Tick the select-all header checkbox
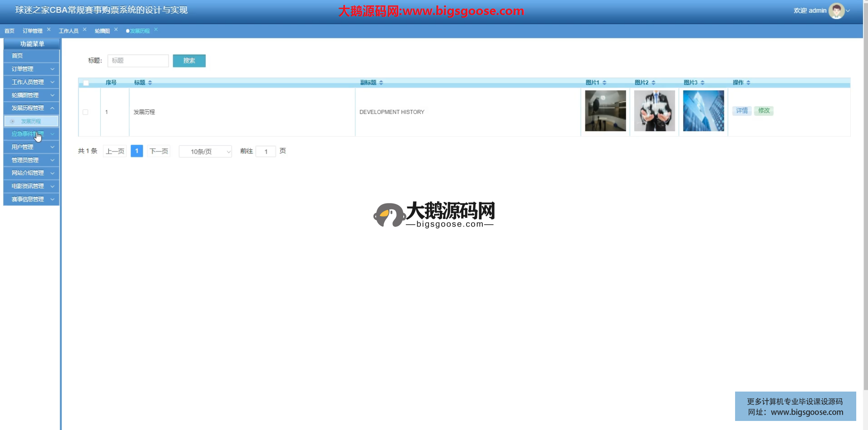The image size is (868, 430). 86,83
